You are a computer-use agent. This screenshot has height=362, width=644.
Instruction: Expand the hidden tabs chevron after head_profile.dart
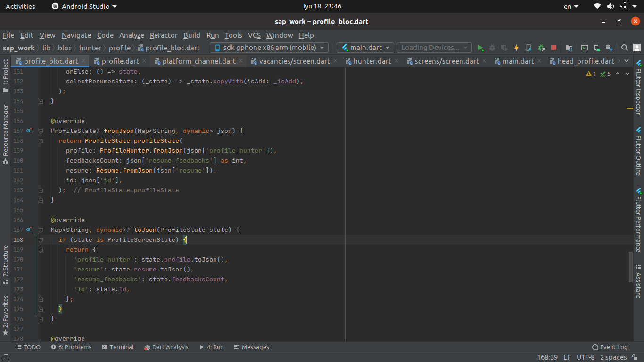pyautogui.click(x=627, y=61)
